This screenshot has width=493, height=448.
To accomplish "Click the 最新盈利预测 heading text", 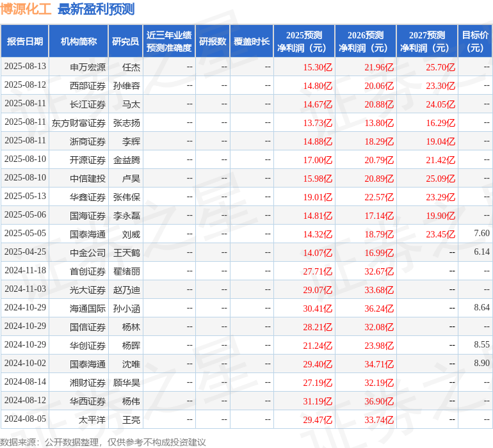I will click(96, 9).
